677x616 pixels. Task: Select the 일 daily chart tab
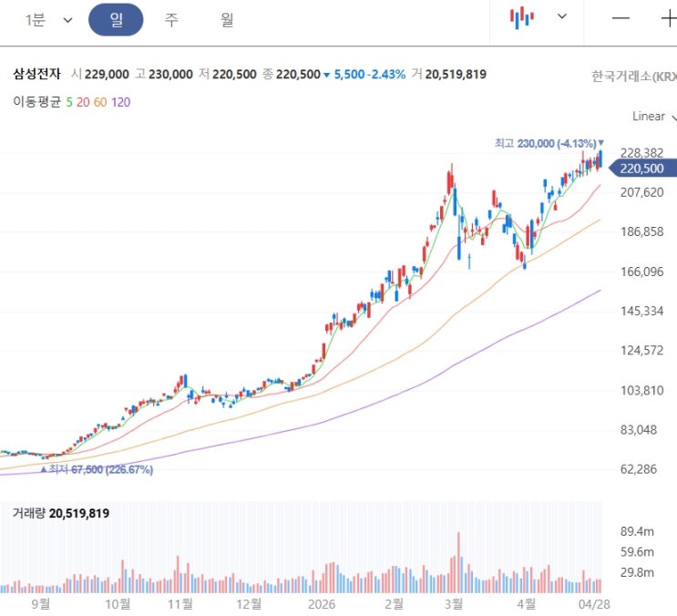116,19
